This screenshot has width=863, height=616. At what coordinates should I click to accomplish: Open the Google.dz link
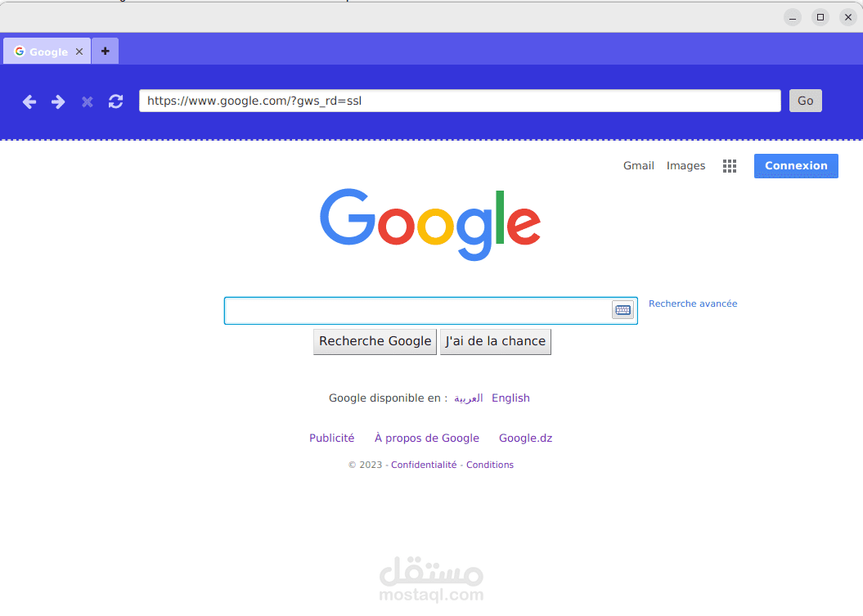click(x=526, y=438)
